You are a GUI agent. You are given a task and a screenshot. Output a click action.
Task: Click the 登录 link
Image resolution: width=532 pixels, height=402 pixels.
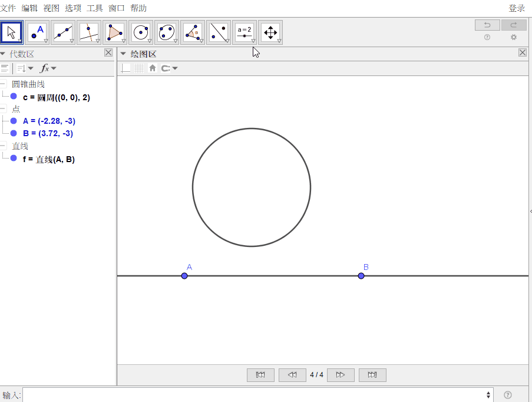pos(517,8)
